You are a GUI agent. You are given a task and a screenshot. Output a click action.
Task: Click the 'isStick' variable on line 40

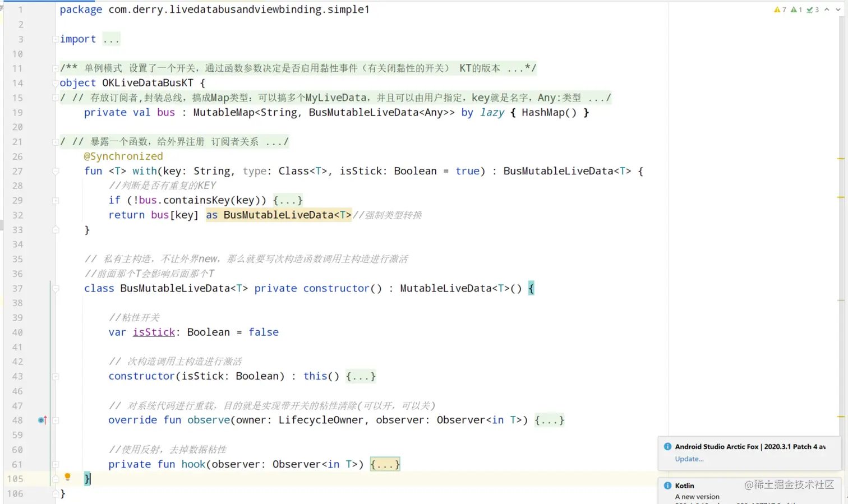coord(154,332)
